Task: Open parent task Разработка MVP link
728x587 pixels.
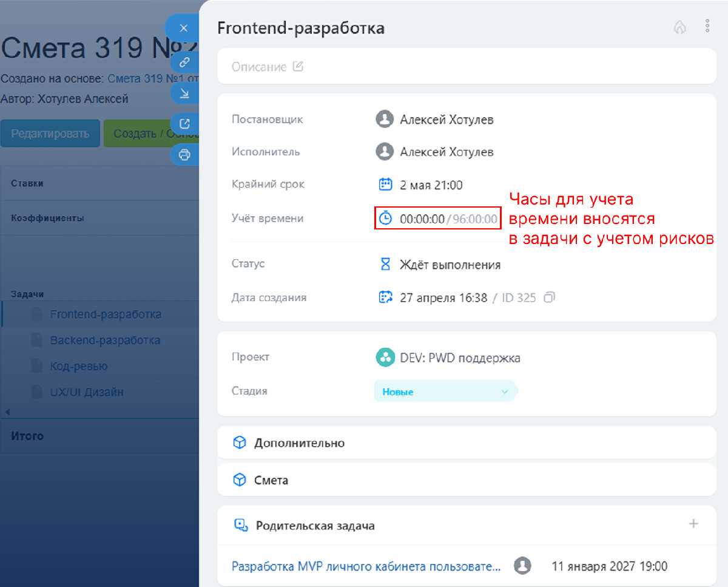Action: [x=366, y=566]
